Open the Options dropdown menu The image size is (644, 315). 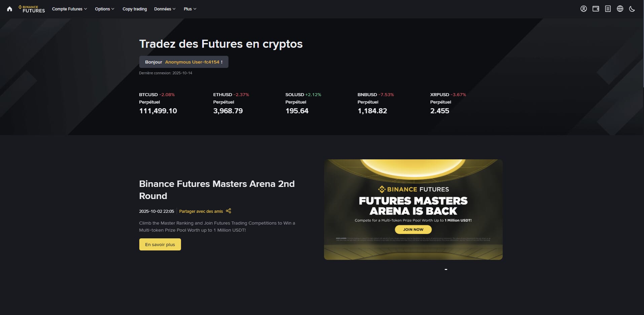click(x=104, y=9)
